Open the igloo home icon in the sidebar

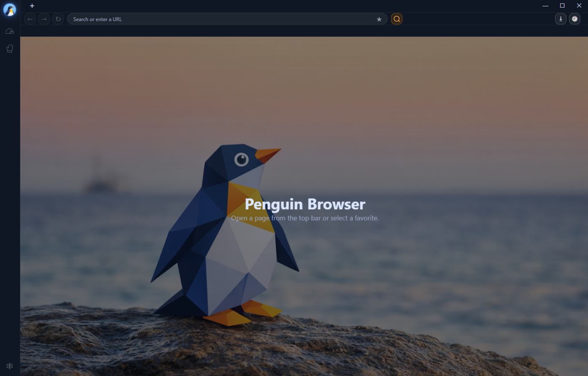coord(9,31)
